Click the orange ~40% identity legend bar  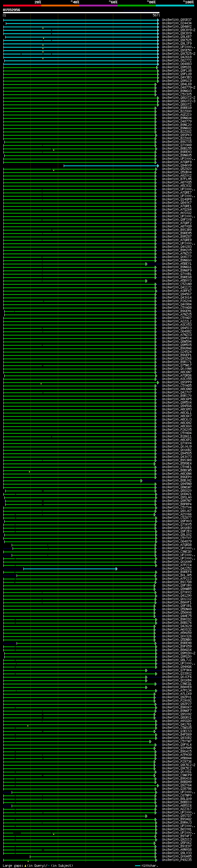coord(60,6)
